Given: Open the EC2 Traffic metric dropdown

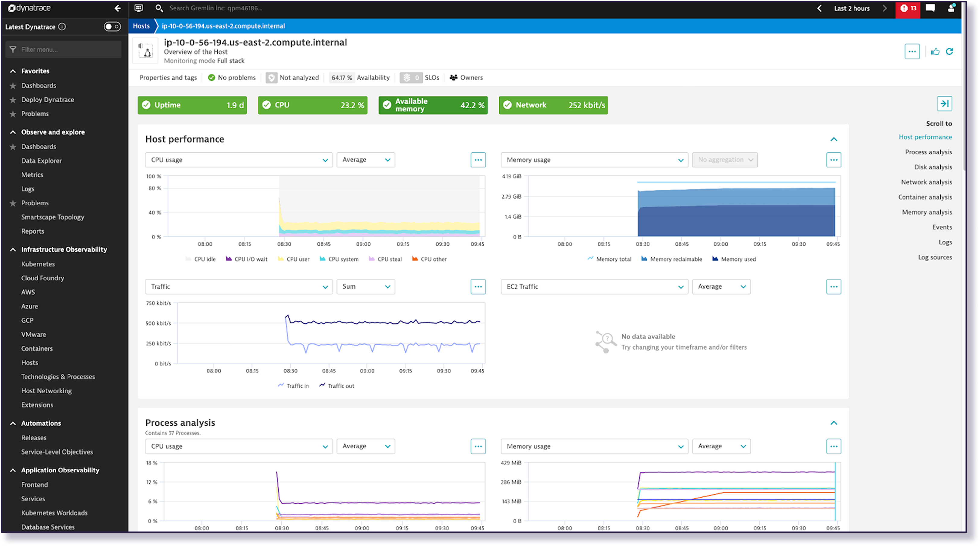Looking at the screenshot, I should pos(594,287).
